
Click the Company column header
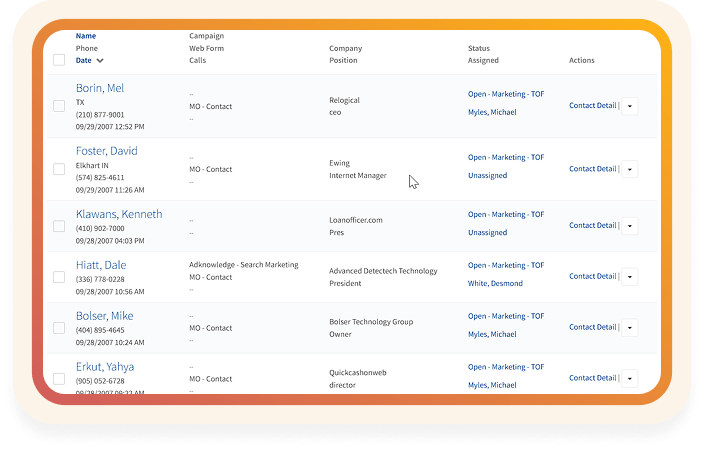coord(346,48)
